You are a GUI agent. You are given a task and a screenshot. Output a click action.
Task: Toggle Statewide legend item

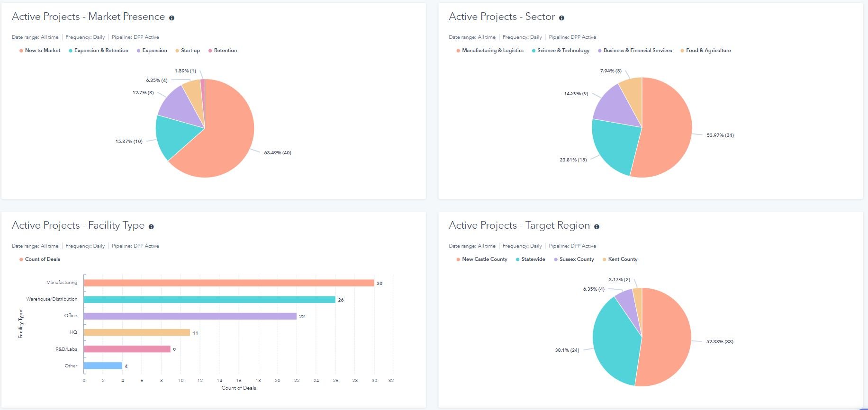[x=530, y=259]
